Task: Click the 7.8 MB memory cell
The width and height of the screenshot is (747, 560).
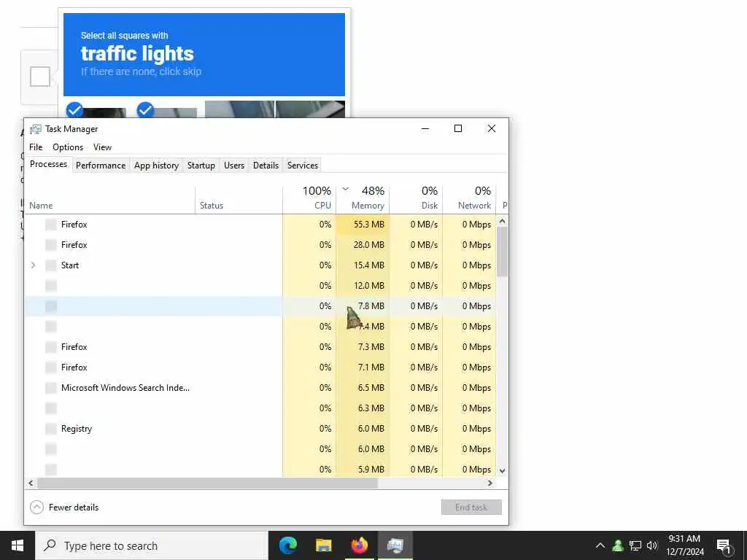Action: (363, 306)
